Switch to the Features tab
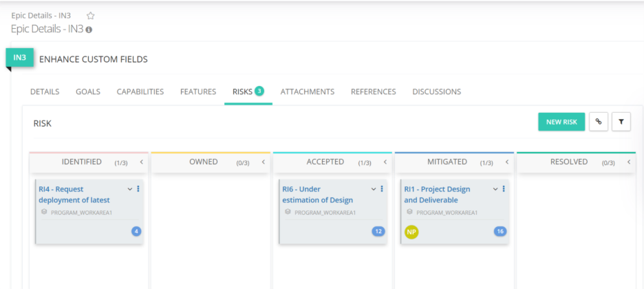This screenshot has height=289, width=644. 198,92
